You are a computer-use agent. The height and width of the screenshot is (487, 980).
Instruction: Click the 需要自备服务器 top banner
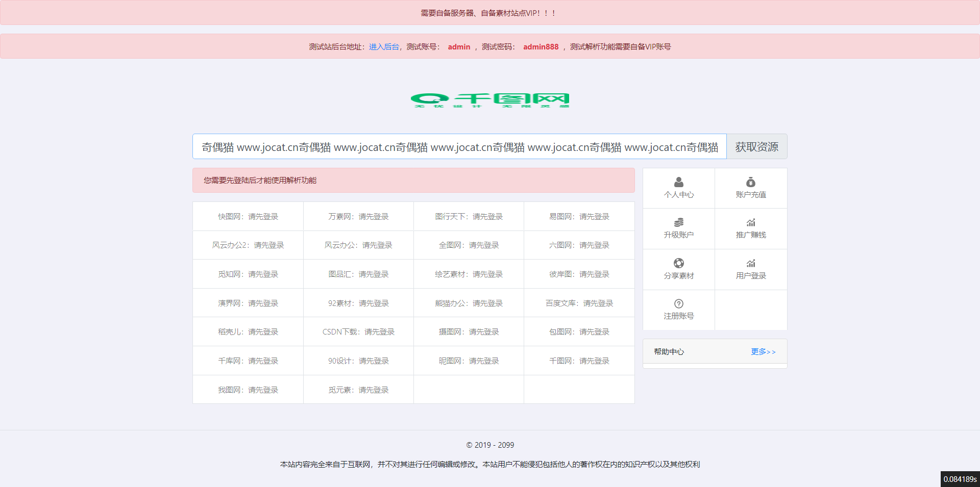click(x=490, y=13)
